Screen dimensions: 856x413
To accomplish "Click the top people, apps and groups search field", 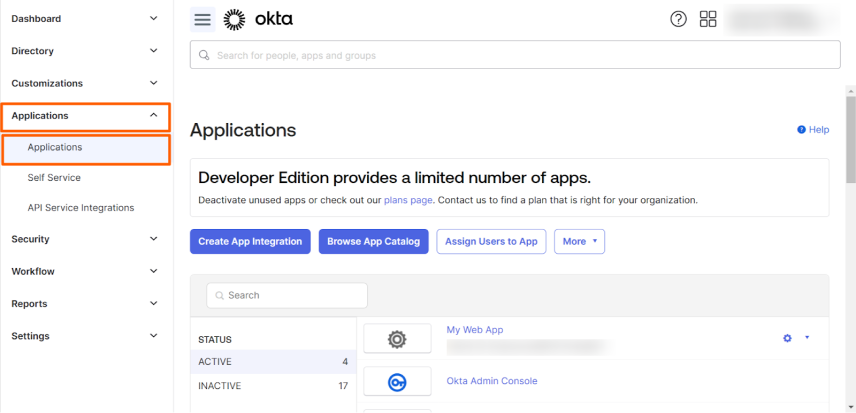I will pos(515,55).
